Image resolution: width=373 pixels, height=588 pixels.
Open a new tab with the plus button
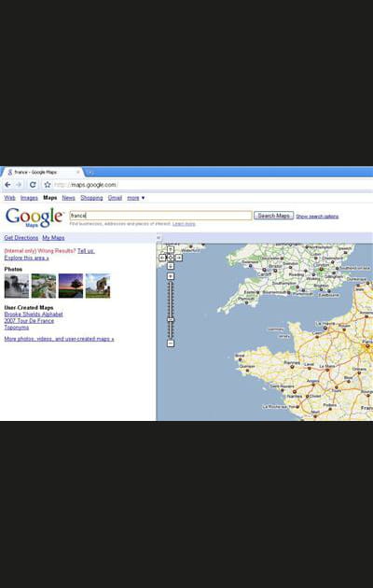90,173
